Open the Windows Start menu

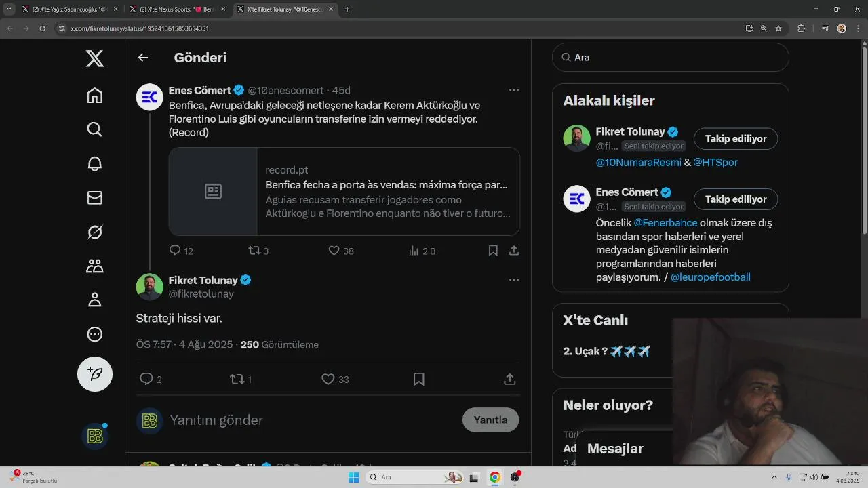[353, 477]
